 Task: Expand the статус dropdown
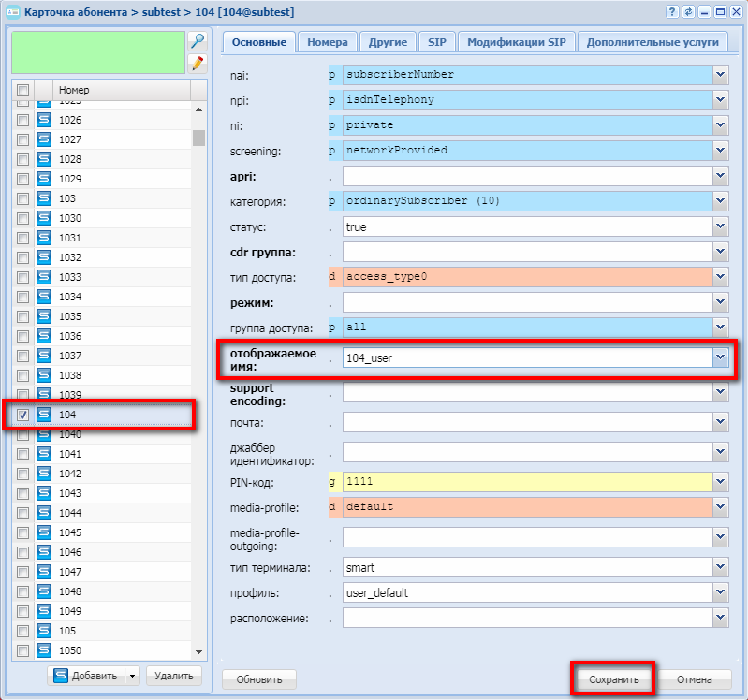(720, 226)
